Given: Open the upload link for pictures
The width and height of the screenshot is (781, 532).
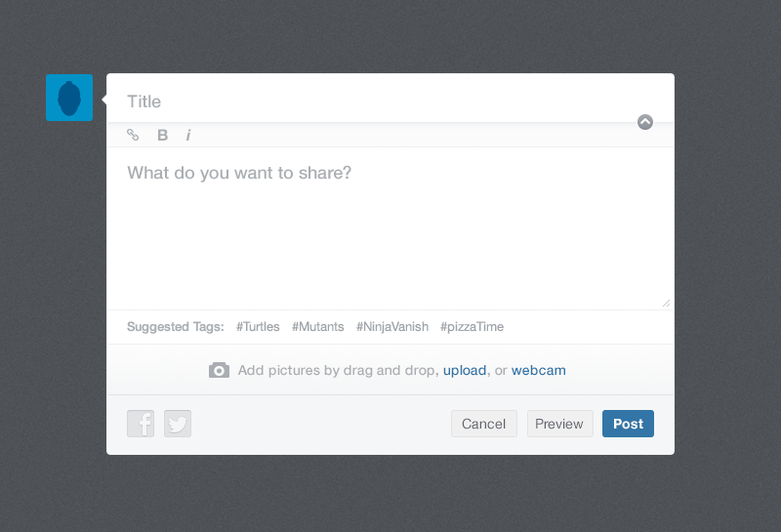Looking at the screenshot, I should (x=465, y=371).
